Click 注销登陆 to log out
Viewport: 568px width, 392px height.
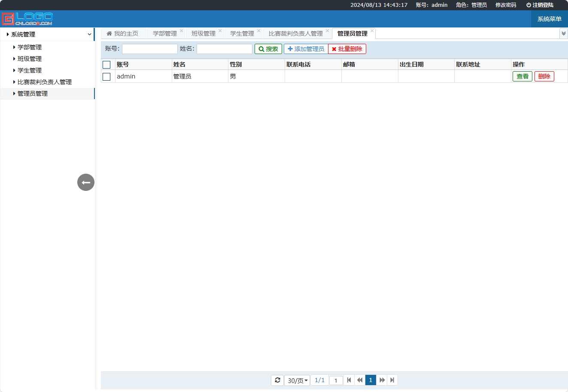tap(540, 5)
